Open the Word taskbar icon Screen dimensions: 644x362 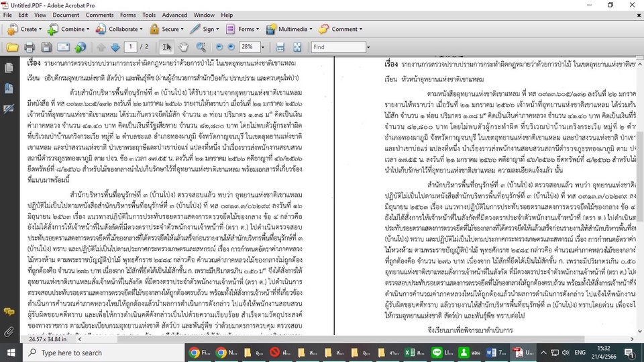(496, 353)
